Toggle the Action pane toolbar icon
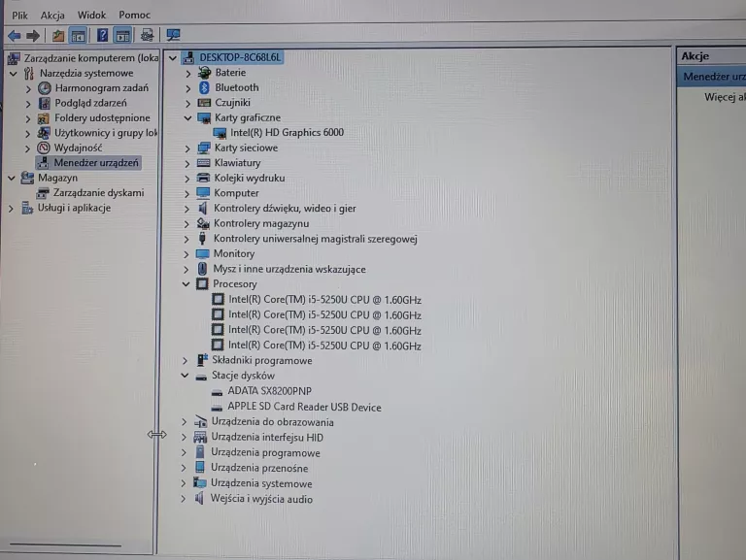The height and width of the screenshot is (560, 746). coord(122,35)
